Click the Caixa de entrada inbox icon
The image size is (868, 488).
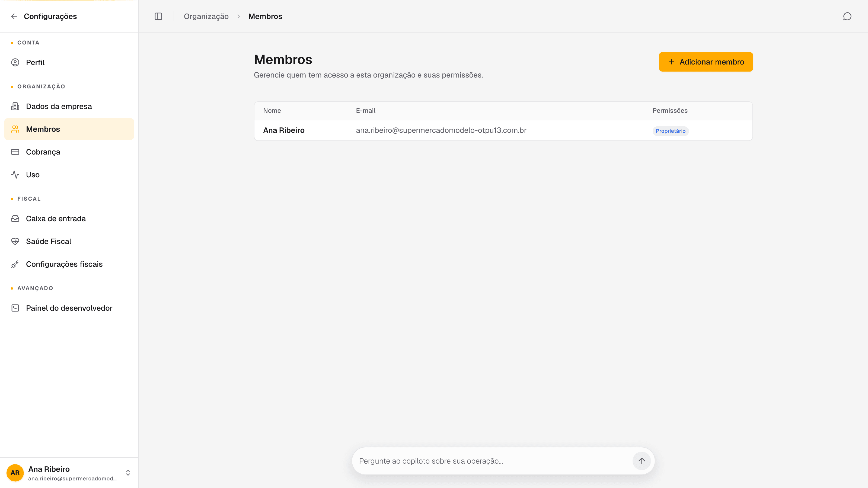point(15,219)
